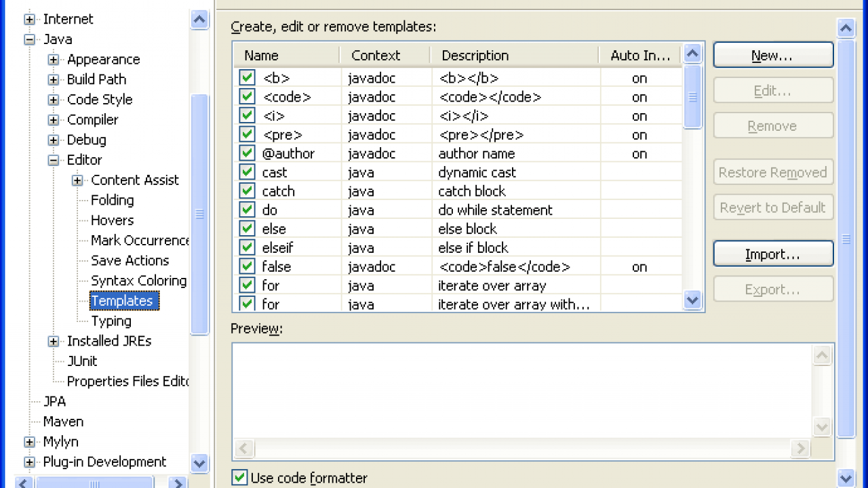Uncheck the cast template checkbox
The width and height of the screenshot is (868, 488).
(247, 172)
